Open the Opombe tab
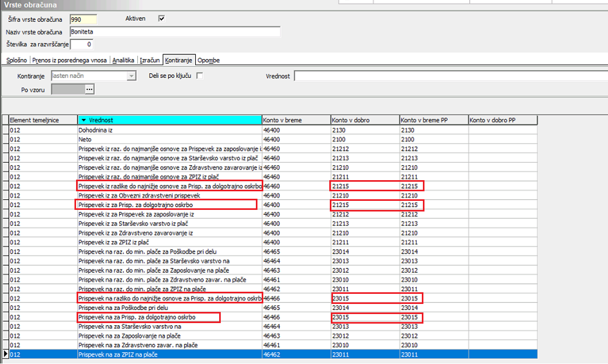Image resolution: width=608 pixels, height=364 pixels. [209, 61]
